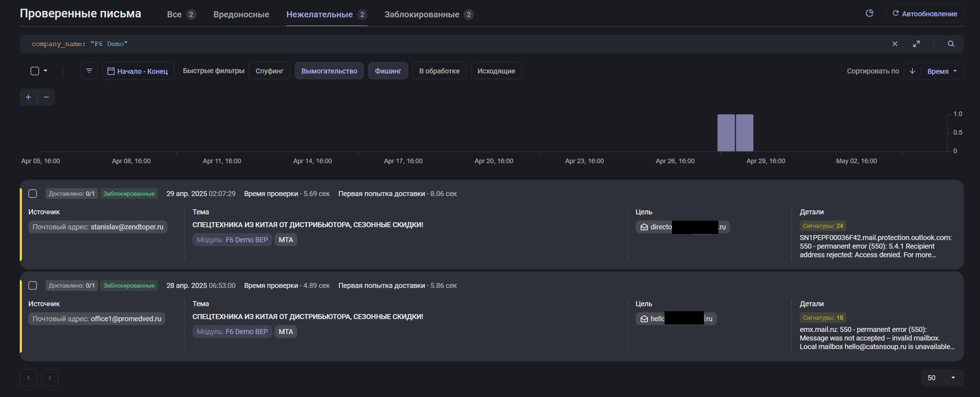Zoom out the chart with minus
The image size is (980, 397).
46,97
